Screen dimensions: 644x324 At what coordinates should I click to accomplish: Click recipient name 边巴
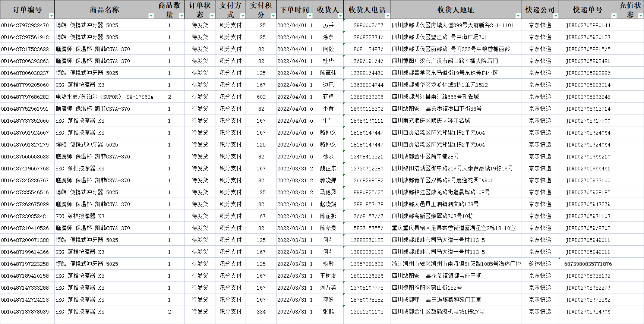click(x=328, y=85)
